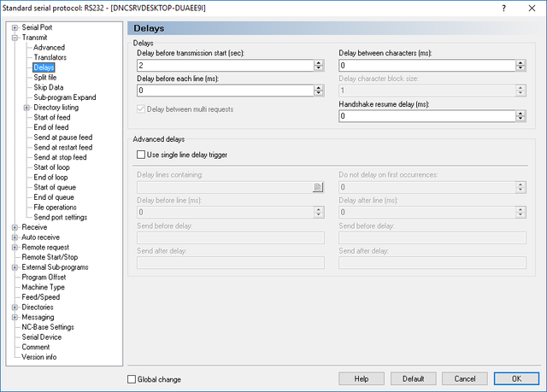Image resolution: width=547 pixels, height=392 pixels.
Task: Increase delay before transmission start spinner up arrow
Action: click(319, 62)
